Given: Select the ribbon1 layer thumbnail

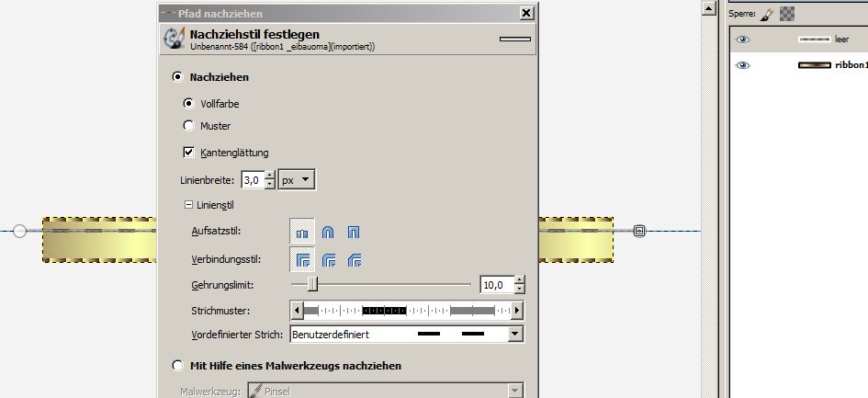Looking at the screenshot, I should tap(815, 65).
